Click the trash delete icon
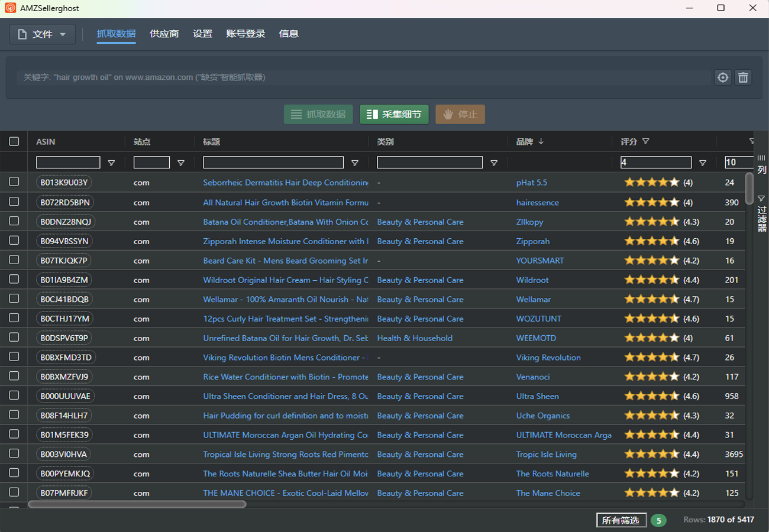769x532 pixels. [x=744, y=77]
